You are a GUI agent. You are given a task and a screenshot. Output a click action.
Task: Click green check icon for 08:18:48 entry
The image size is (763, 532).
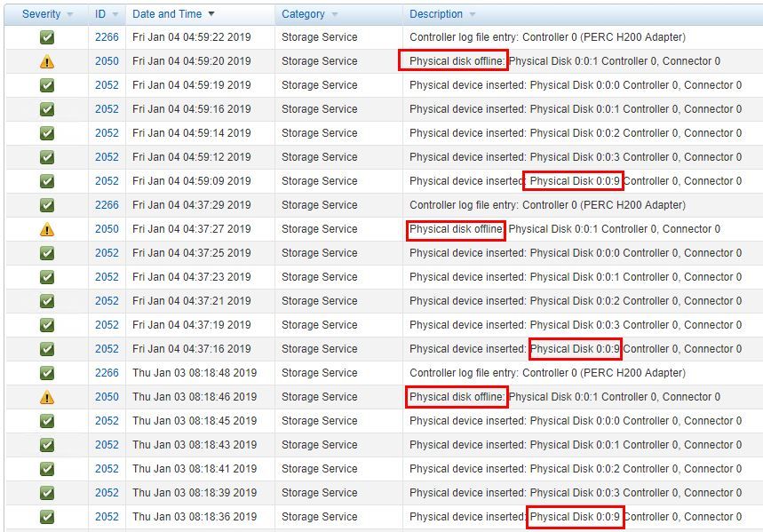click(x=47, y=373)
